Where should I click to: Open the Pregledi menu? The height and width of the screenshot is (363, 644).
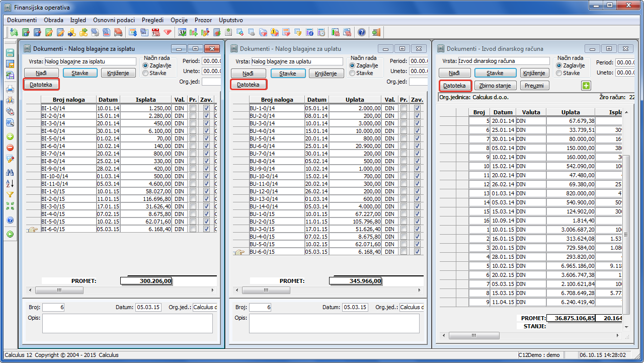152,20
